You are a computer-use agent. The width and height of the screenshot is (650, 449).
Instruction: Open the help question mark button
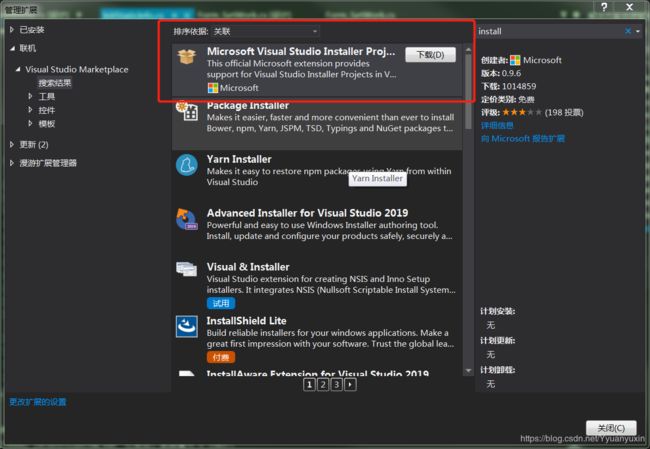pyautogui.click(x=604, y=7)
